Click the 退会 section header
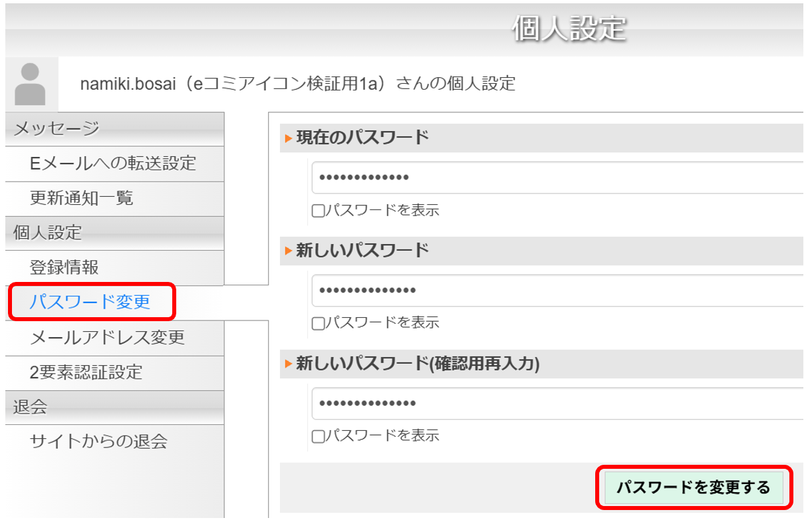This screenshot has height=520, width=812. point(31,407)
